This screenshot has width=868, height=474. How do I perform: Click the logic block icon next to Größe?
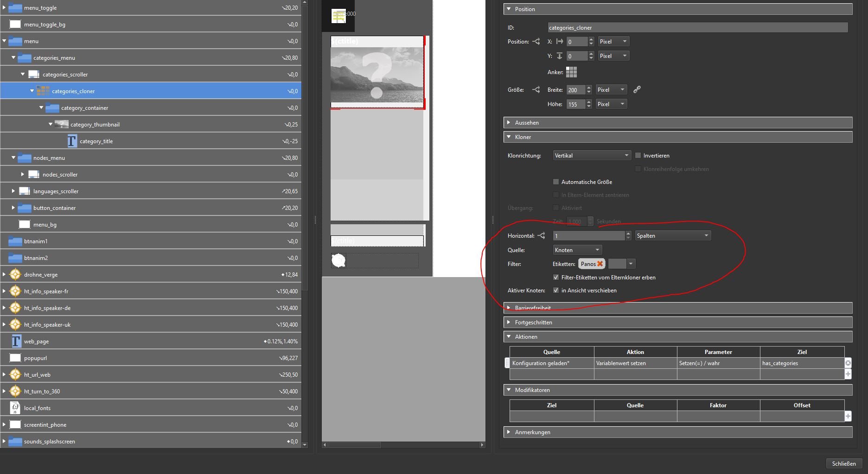(x=536, y=89)
